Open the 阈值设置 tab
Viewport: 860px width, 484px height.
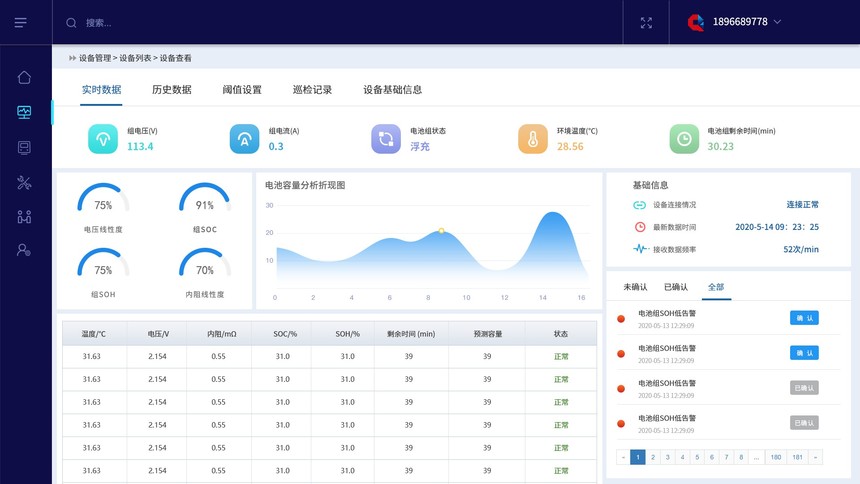coord(242,90)
